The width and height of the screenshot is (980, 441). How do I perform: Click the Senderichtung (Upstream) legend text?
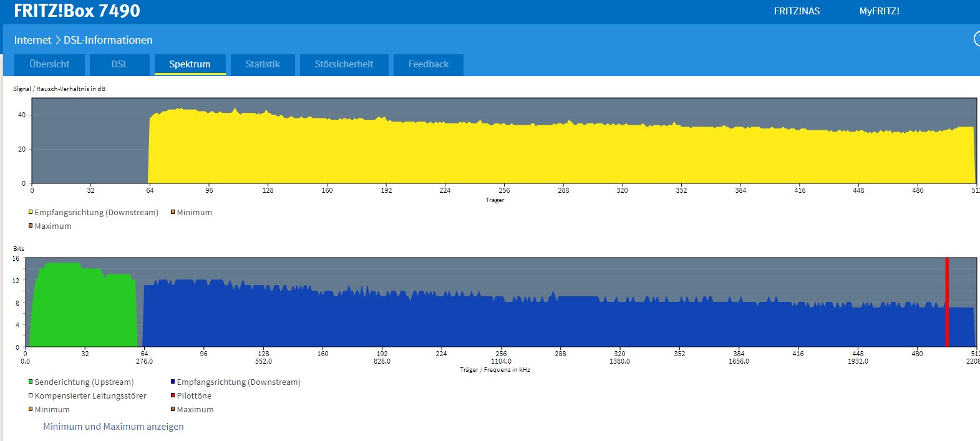[x=84, y=382]
